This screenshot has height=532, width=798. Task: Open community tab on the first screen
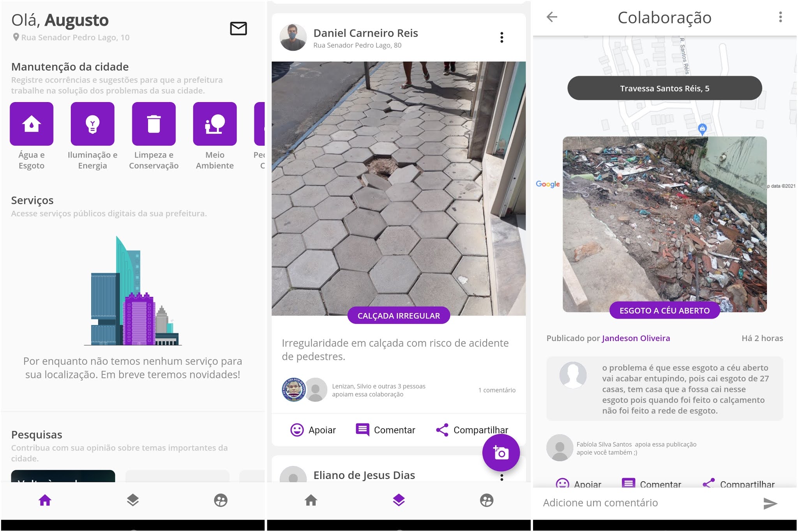[x=221, y=500]
